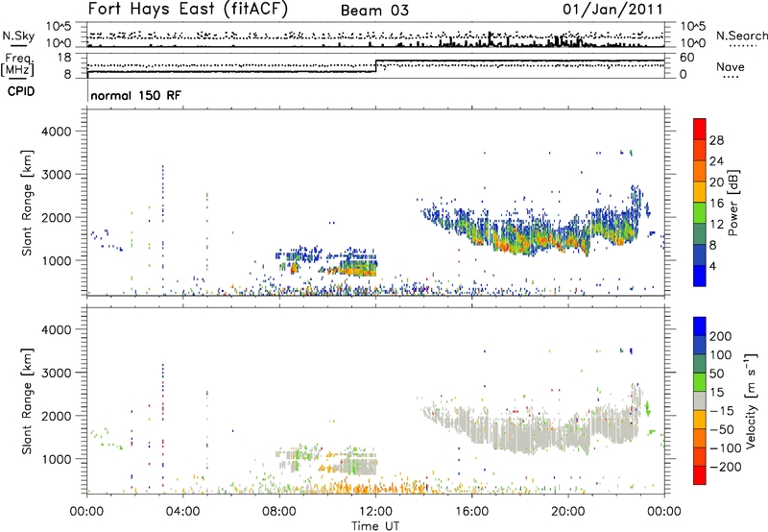Select the "Power [dB]" colorbar title
This screenshot has width=768, height=532.
(x=732, y=203)
